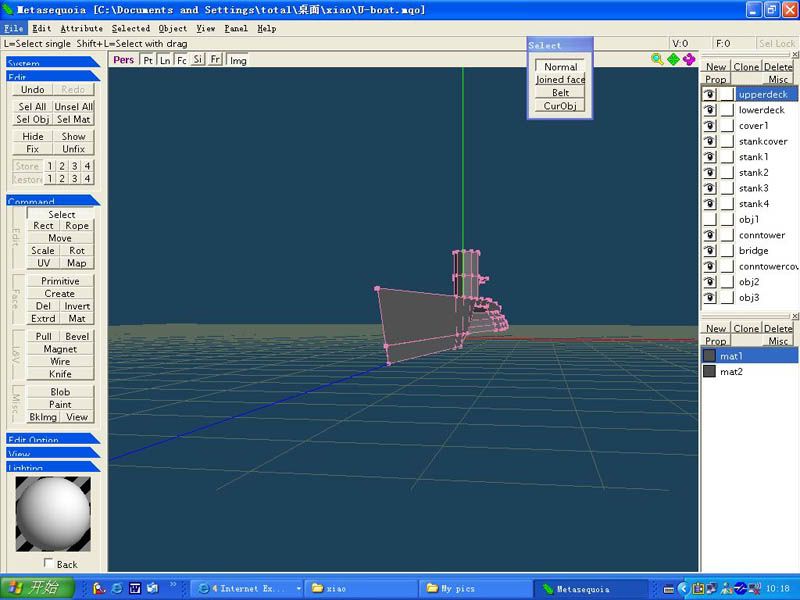Open the My pics folder taskbar button

click(476, 588)
